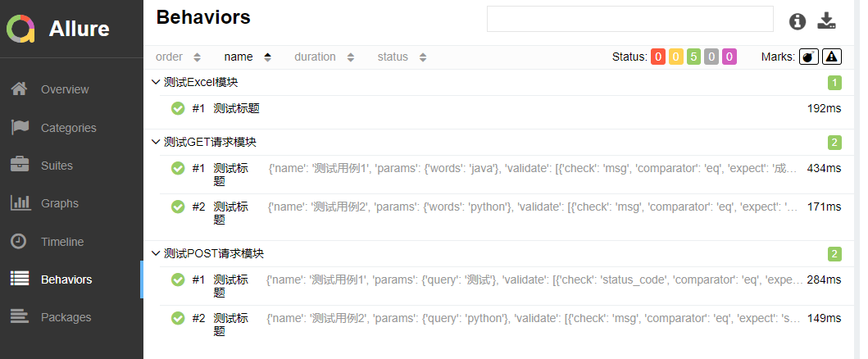The height and width of the screenshot is (359, 868).
Task: Click the Timeline clock icon
Action: pos(19,241)
